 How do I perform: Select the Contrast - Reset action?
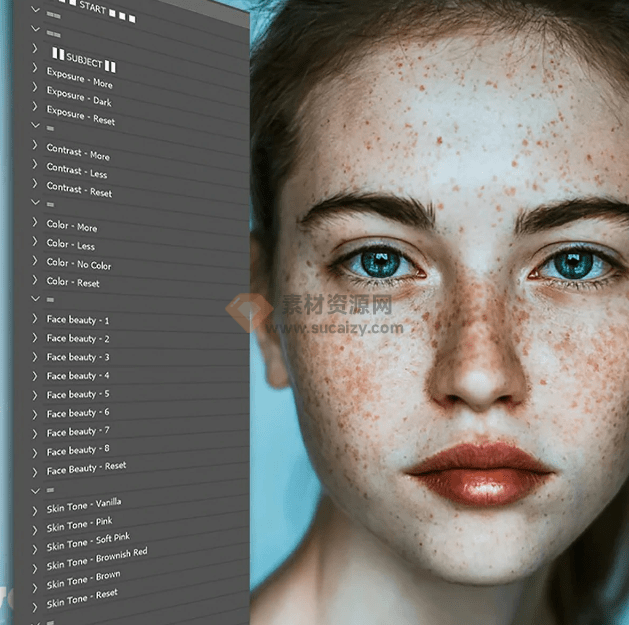click(79, 189)
